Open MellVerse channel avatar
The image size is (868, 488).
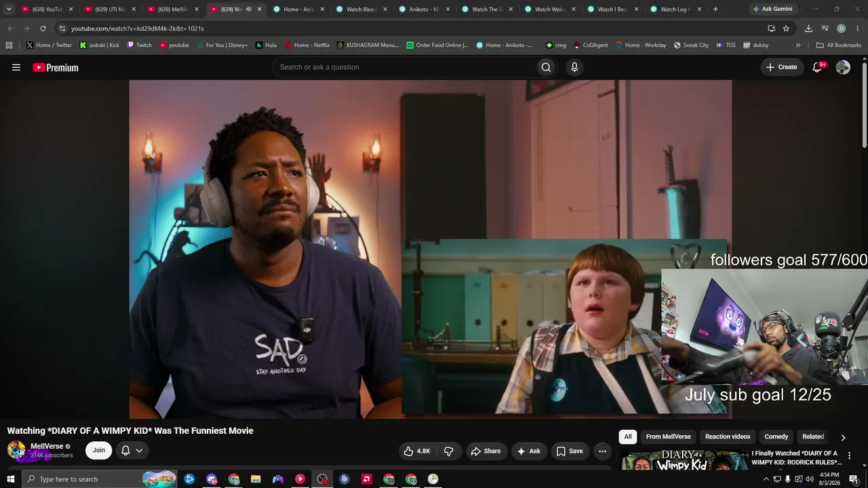click(x=16, y=450)
